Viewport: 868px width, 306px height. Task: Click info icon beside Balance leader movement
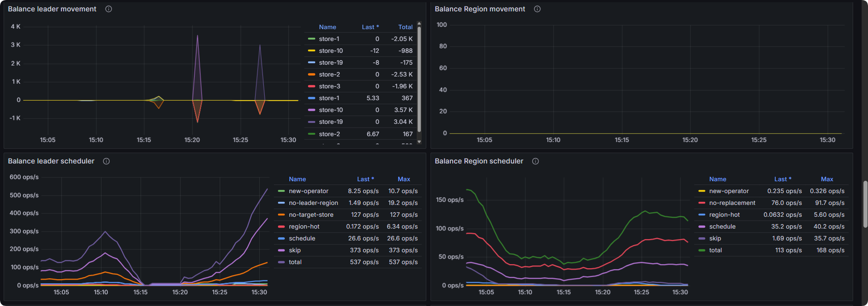[109, 9]
